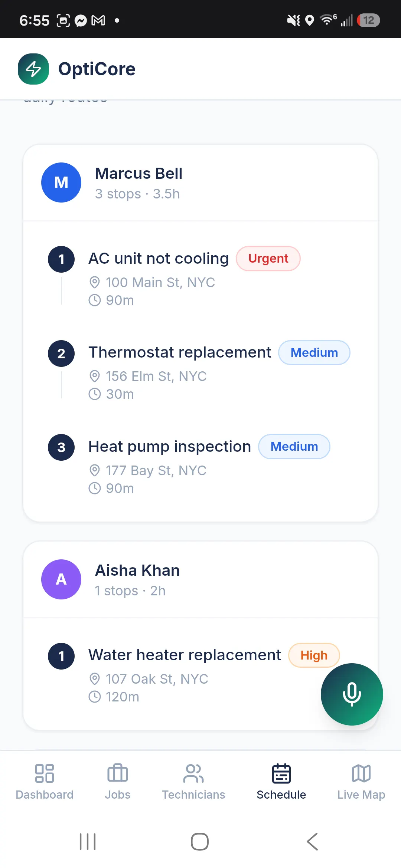Tap the OptiCore lightning logo
The height and width of the screenshot is (868, 401).
click(33, 69)
